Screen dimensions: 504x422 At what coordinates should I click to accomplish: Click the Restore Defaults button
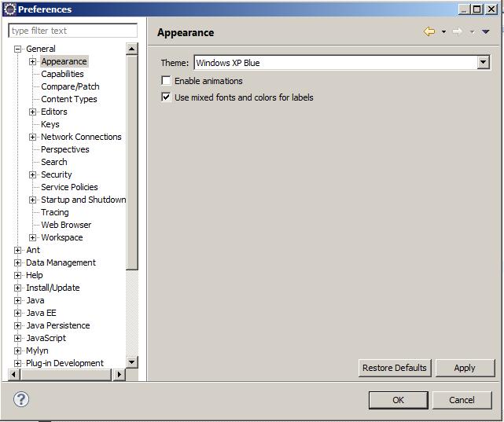click(394, 368)
